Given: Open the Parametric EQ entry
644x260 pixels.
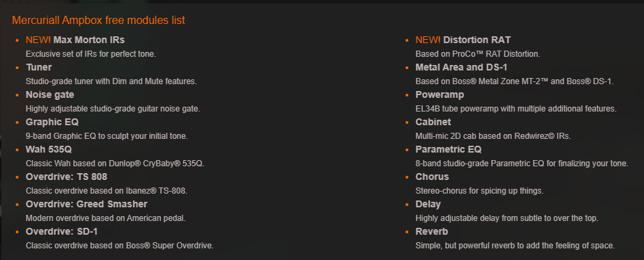Looking at the screenshot, I should pos(449,149).
